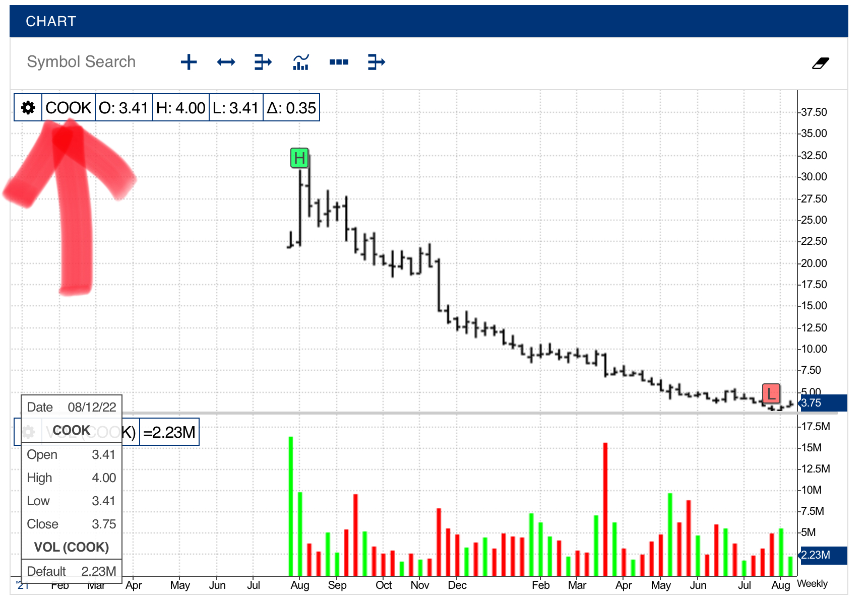Image resolution: width=868 pixels, height=608 pixels.
Task: Click the Weekly interval label
Action: click(812, 583)
